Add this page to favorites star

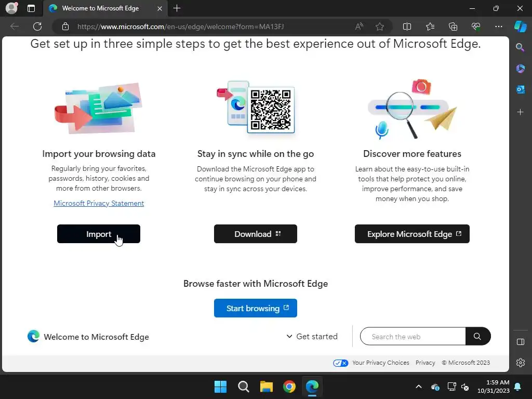380,26
